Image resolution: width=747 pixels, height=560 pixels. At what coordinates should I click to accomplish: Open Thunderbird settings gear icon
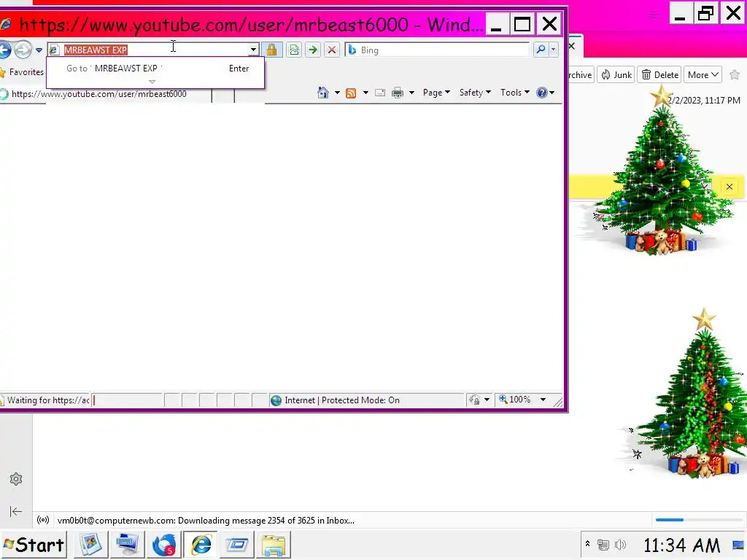[16, 479]
